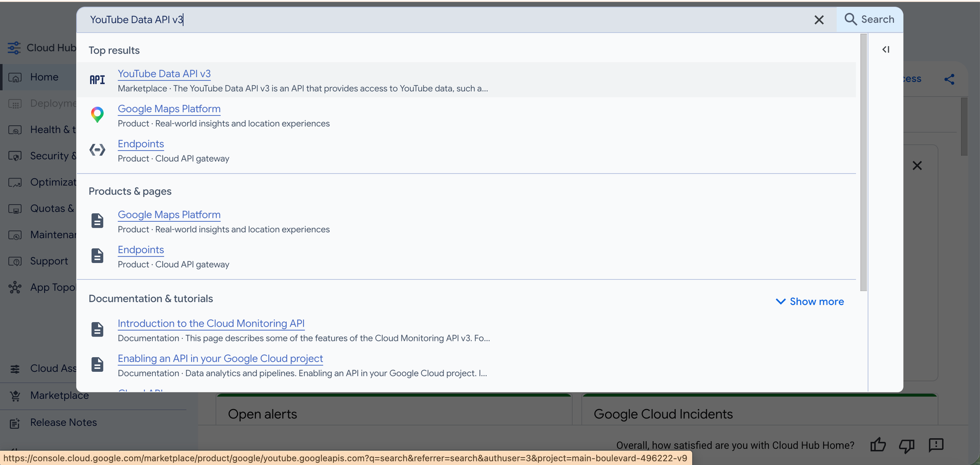The width and height of the screenshot is (980, 465).
Task: Click the Health sidebar icon
Action: tap(15, 130)
